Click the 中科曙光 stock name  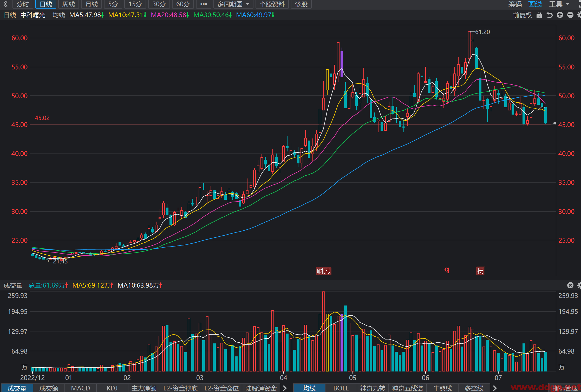(x=33, y=15)
